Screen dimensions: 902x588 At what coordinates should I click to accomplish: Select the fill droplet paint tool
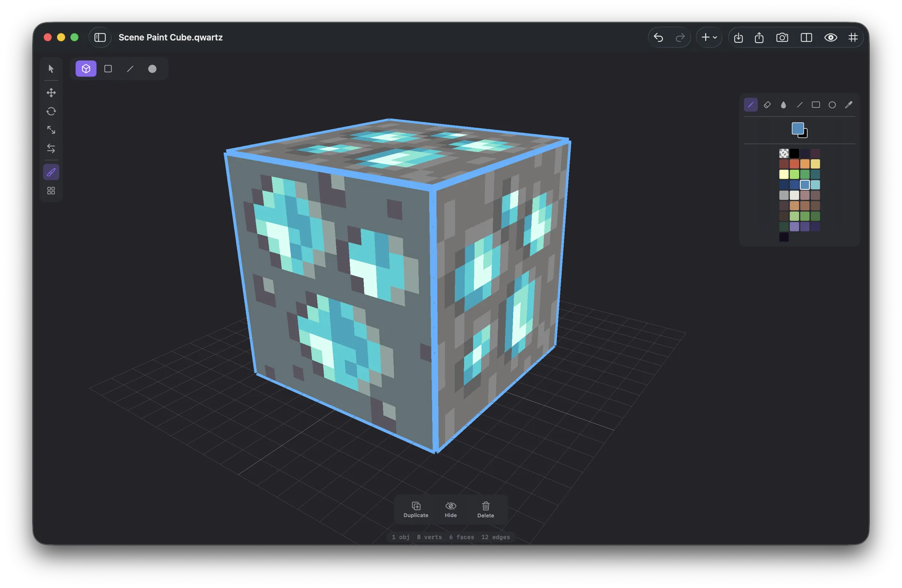783,105
